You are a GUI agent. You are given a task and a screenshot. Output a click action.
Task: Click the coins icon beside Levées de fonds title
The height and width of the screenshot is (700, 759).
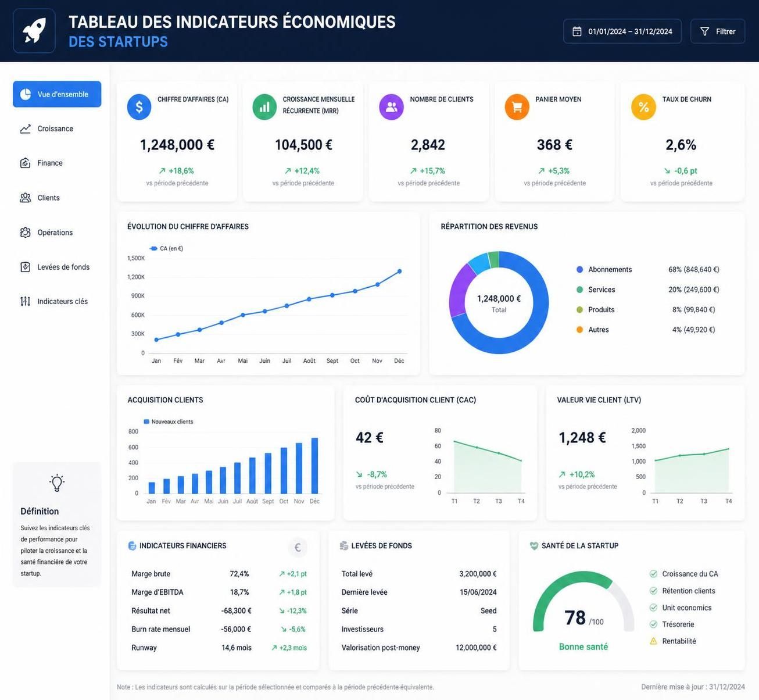(x=344, y=546)
